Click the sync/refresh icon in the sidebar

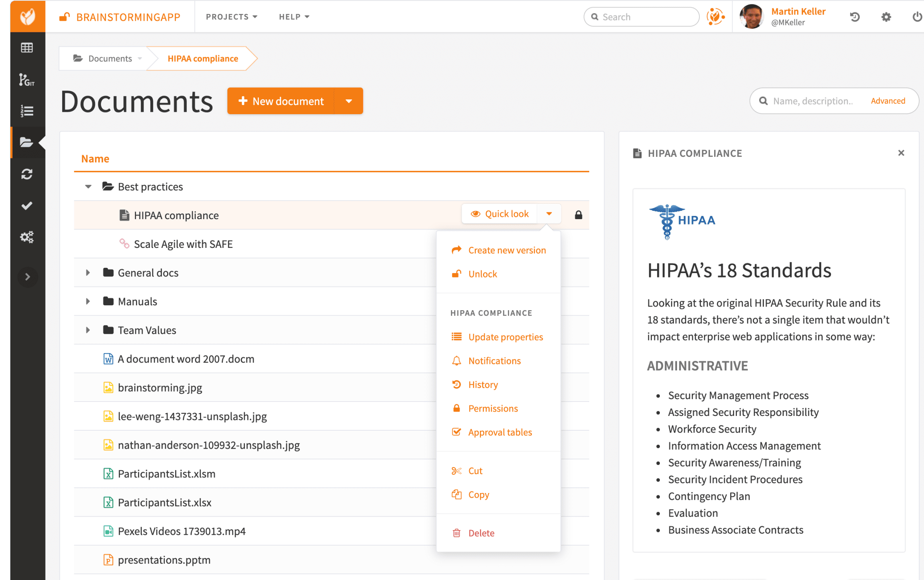click(27, 174)
